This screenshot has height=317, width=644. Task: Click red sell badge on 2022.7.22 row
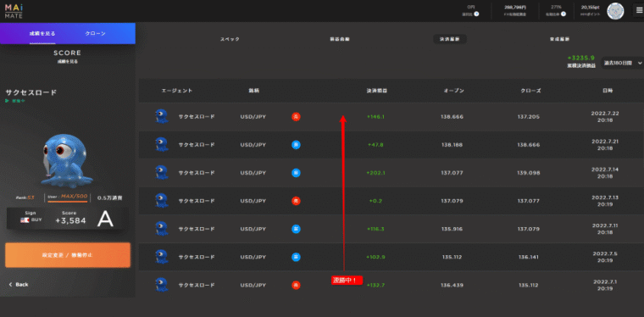point(296,117)
